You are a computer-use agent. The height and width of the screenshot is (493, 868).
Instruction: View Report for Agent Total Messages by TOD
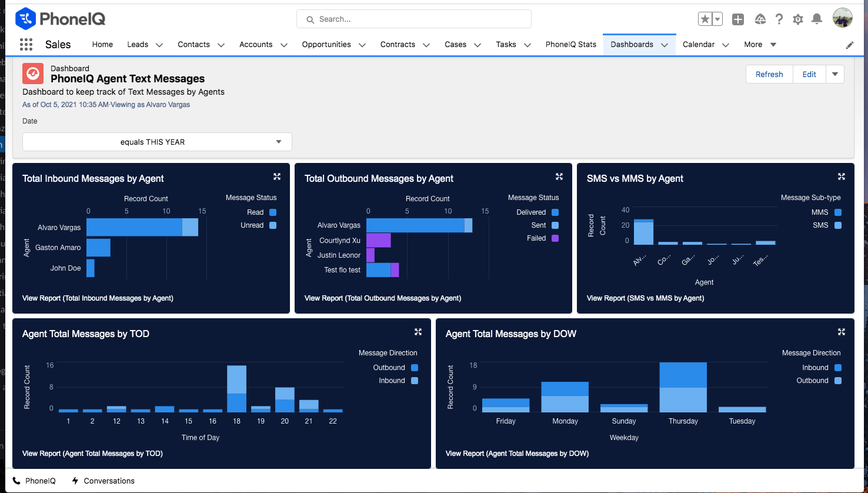pyautogui.click(x=92, y=454)
